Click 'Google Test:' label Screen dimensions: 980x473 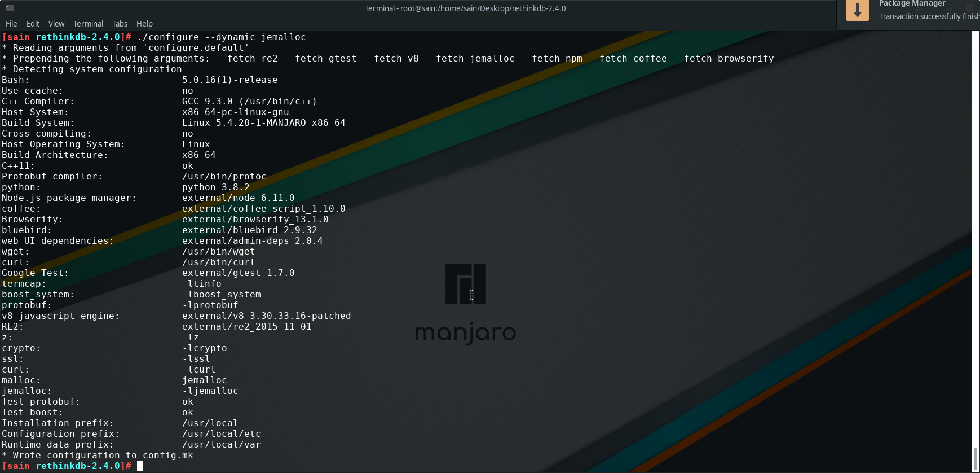(x=35, y=273)
